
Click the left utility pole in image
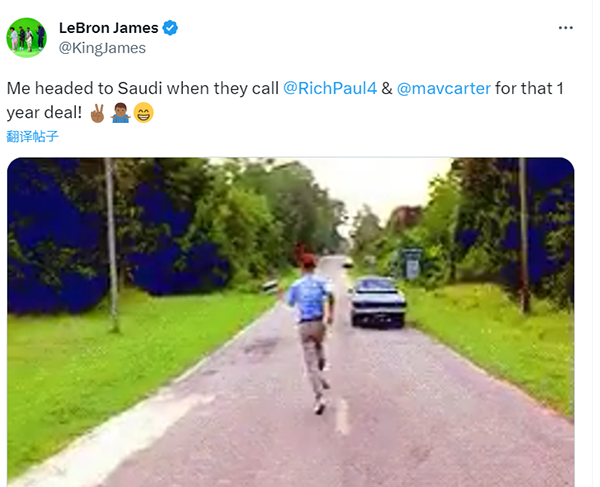tap(112, 245)
